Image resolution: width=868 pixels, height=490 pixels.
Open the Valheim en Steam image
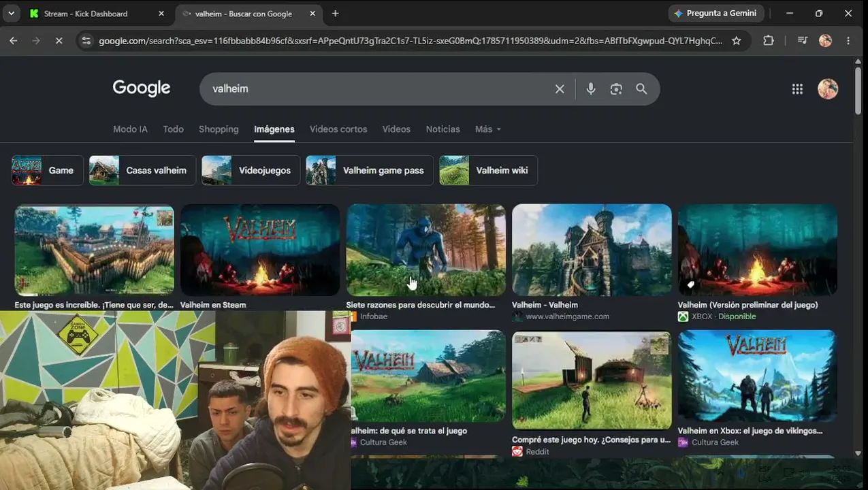pyautogui.click(x=260, y=250)
